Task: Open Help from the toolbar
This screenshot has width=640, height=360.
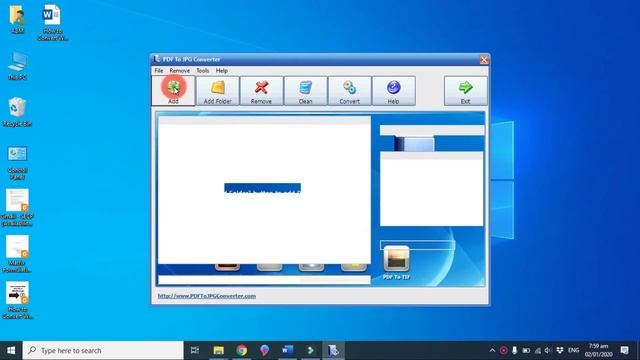Action: click(x=393, y=91)
